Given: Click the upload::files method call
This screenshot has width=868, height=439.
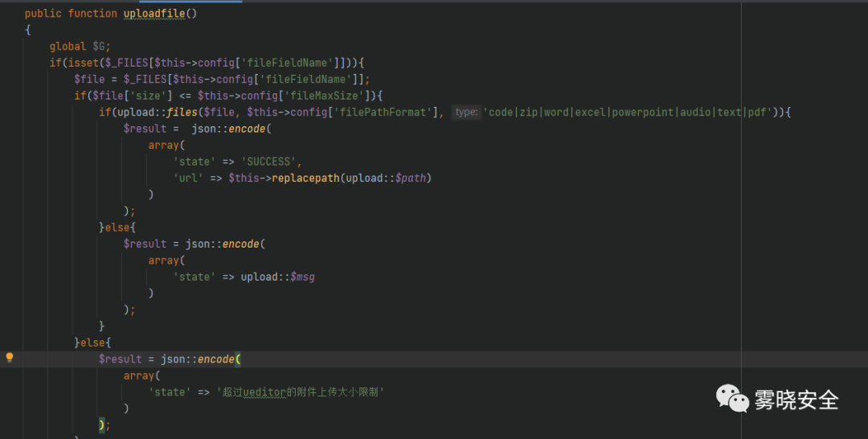Looking at the screenshot, I should coord(158,113).
